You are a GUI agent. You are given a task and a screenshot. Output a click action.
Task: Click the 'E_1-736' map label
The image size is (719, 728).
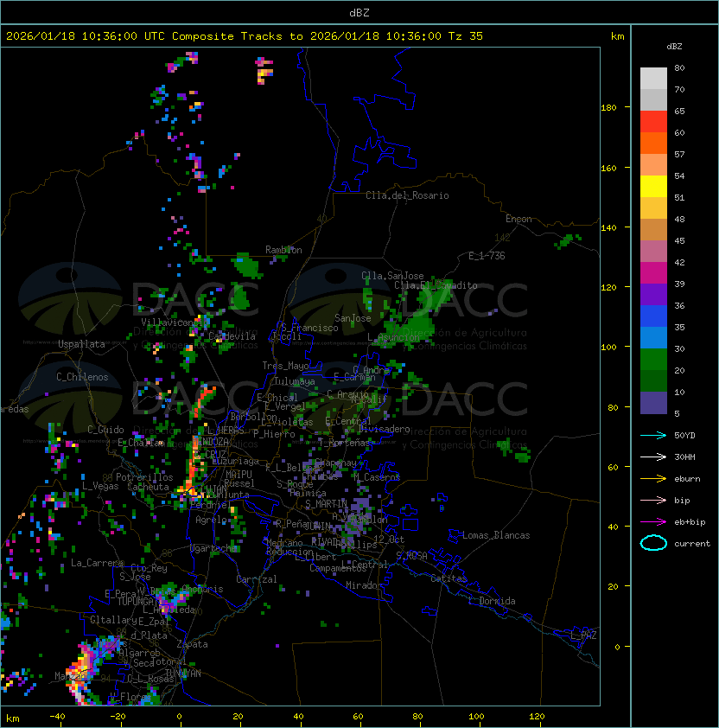tap(487, 256)
